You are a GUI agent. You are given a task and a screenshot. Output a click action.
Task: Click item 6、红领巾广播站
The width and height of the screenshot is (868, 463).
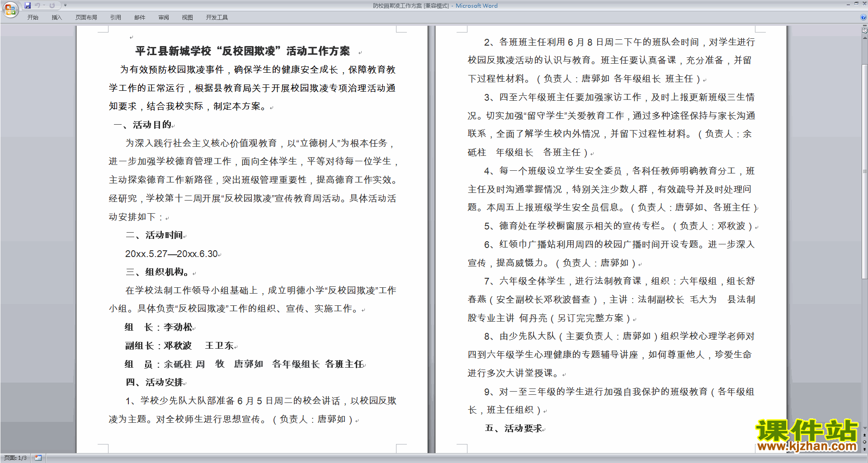click(611, 253)
